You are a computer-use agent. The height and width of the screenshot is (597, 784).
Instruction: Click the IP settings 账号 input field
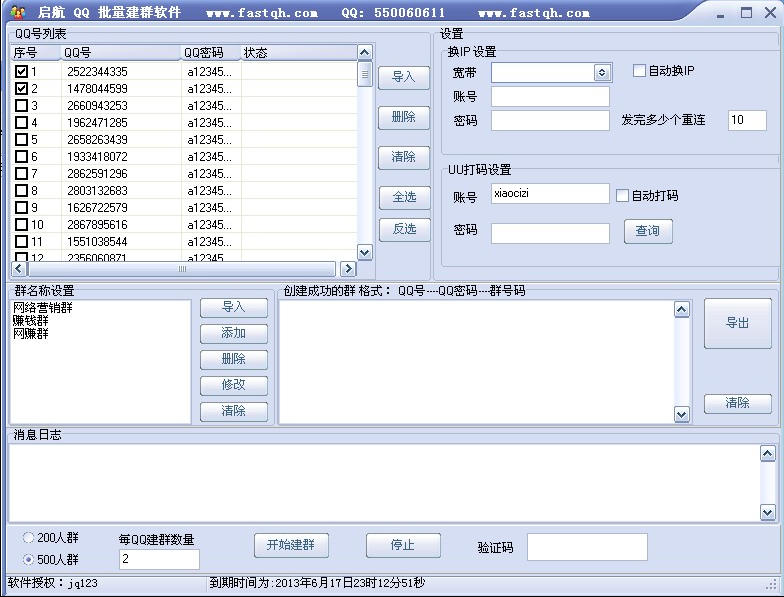point(550,96)
